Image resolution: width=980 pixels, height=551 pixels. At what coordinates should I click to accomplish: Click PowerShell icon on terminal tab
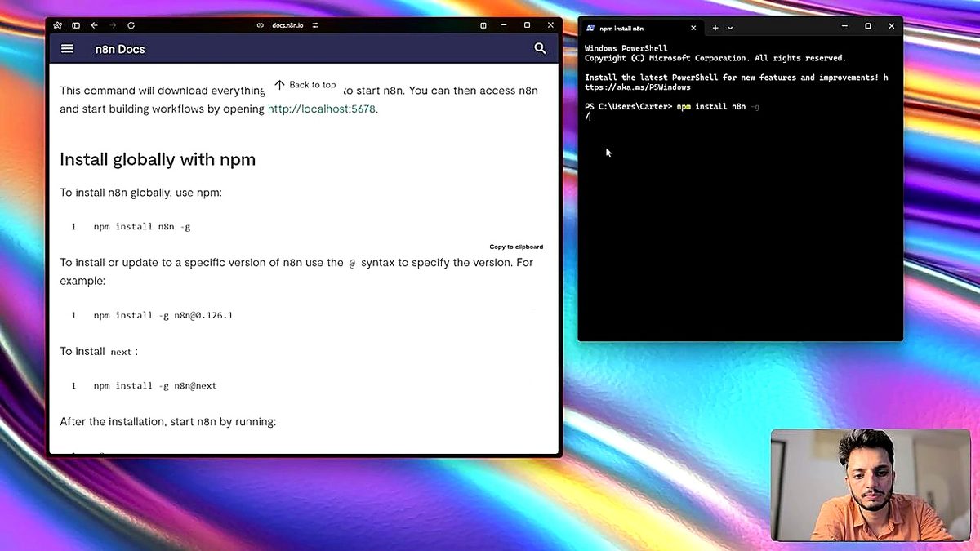pos(590,28)
